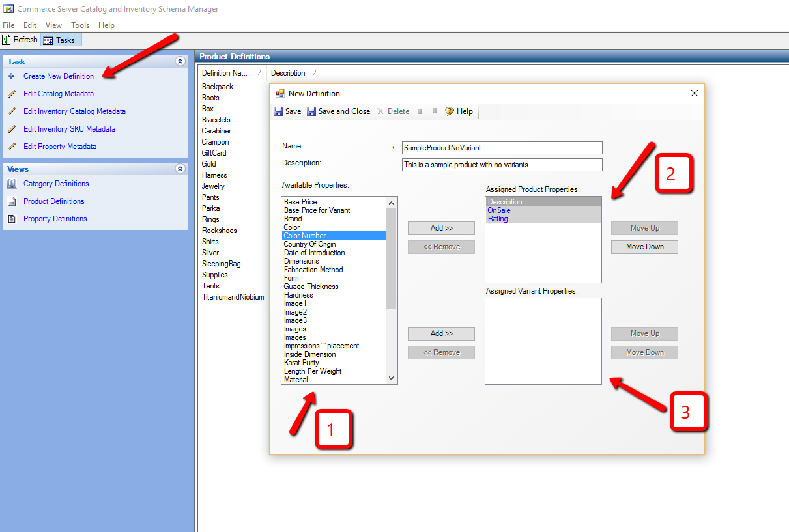789x532 pixels.
Task: Close the New Definition dialog
Action: (695, 93)
